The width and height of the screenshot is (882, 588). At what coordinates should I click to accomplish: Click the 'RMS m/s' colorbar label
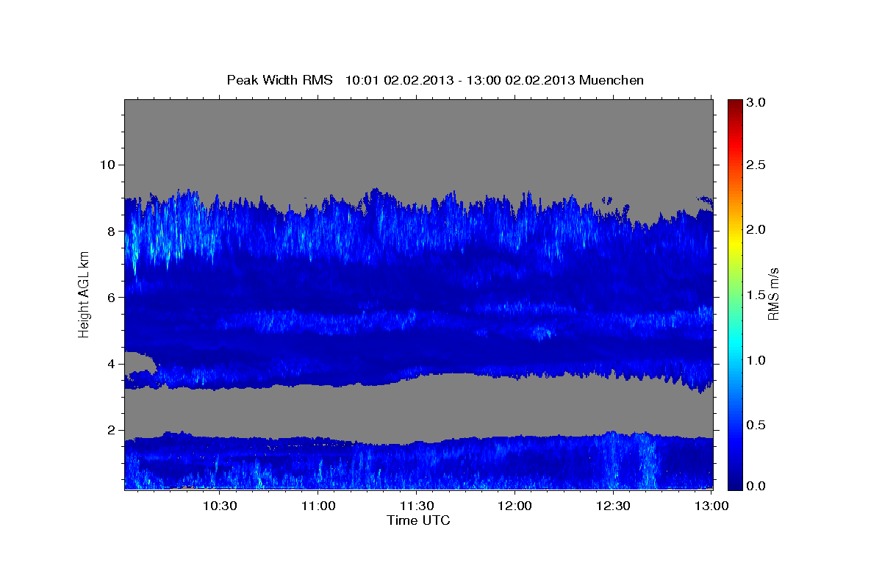[x=773, y=295]
